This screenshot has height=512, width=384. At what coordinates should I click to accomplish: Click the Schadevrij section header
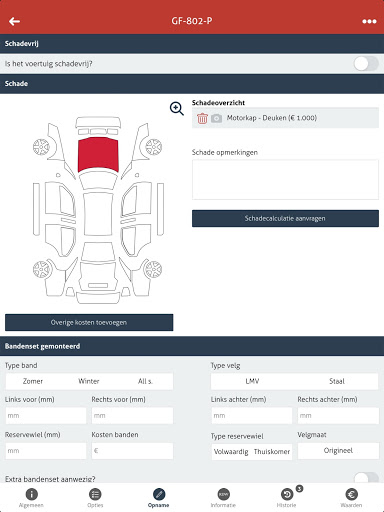(x=192, y=44)
